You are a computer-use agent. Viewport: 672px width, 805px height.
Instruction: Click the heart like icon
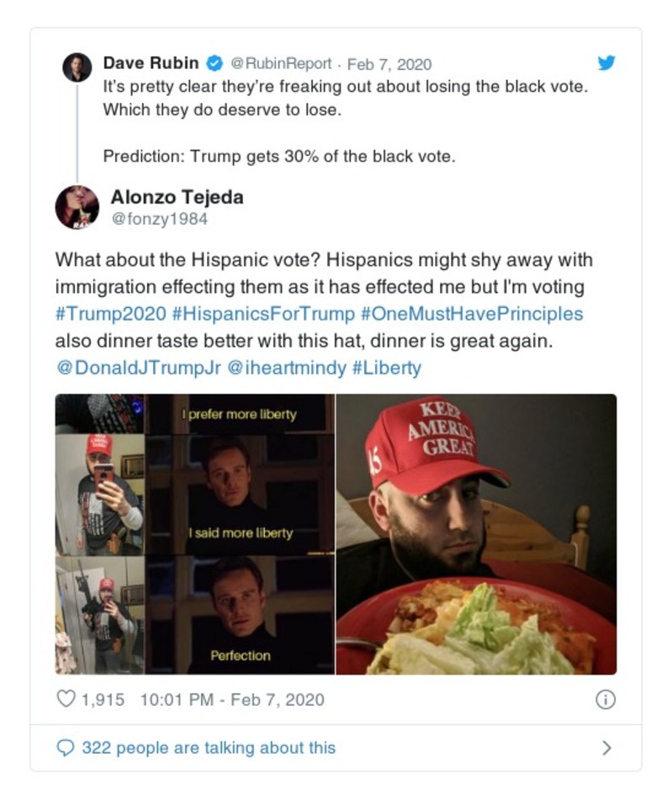66,700
